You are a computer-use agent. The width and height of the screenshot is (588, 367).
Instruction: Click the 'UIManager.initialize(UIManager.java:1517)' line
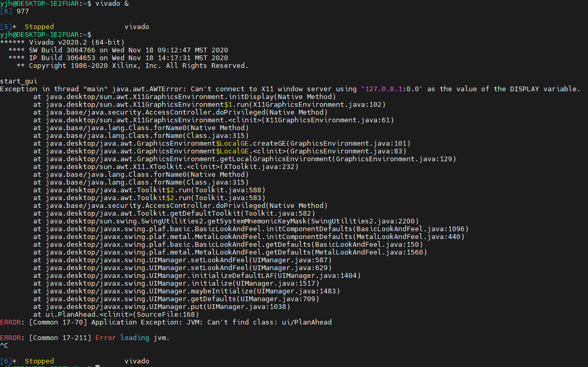[176, 284]
